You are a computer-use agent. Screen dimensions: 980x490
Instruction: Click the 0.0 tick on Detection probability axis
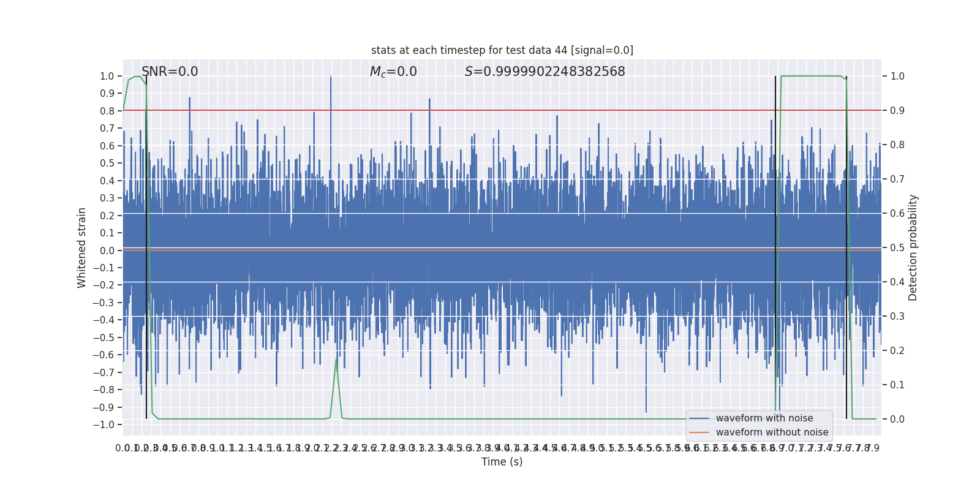897,419
